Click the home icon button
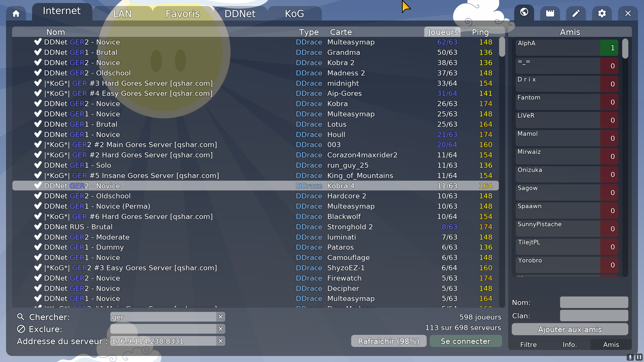The image size is (644, 362). point(16,14)
